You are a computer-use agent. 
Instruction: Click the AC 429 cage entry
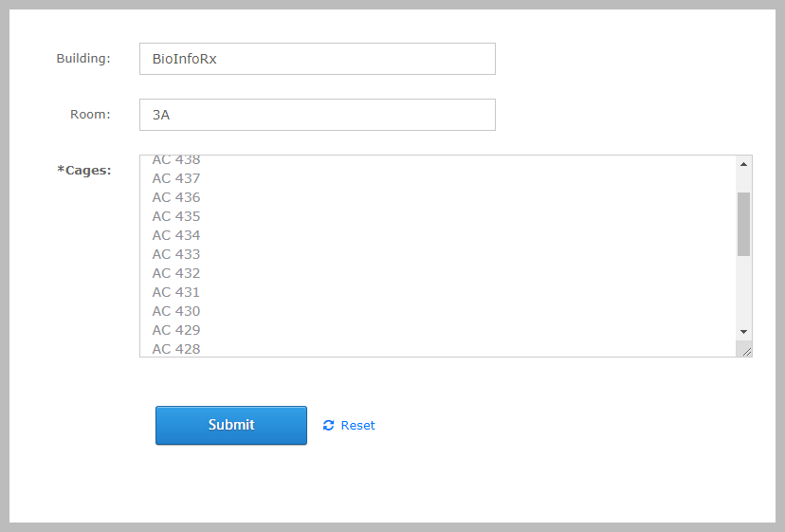[x=176, y=330]
